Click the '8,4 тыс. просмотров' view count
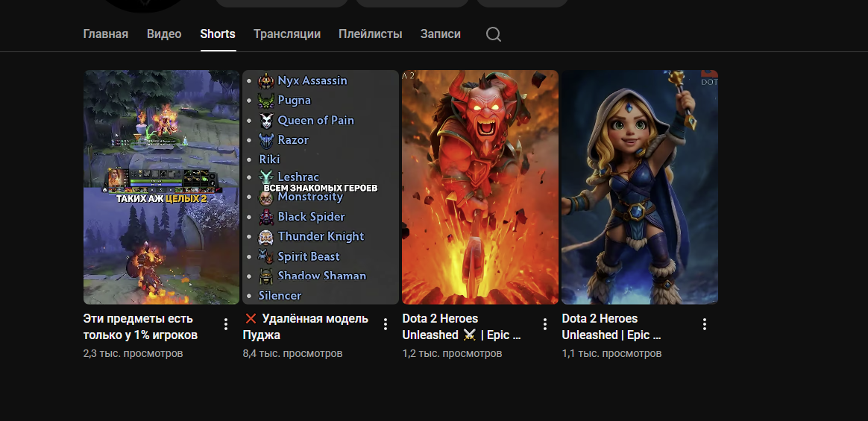 pos(292,353)
